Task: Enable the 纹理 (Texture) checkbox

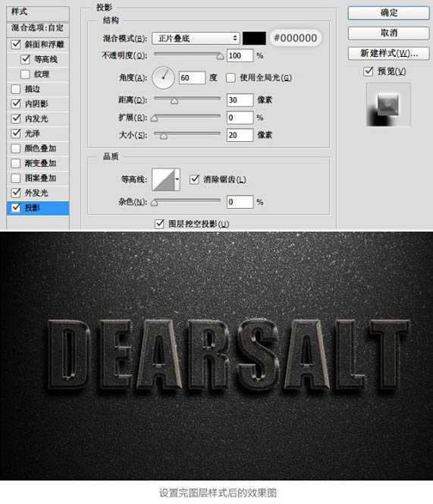Action: pos(25,74)
